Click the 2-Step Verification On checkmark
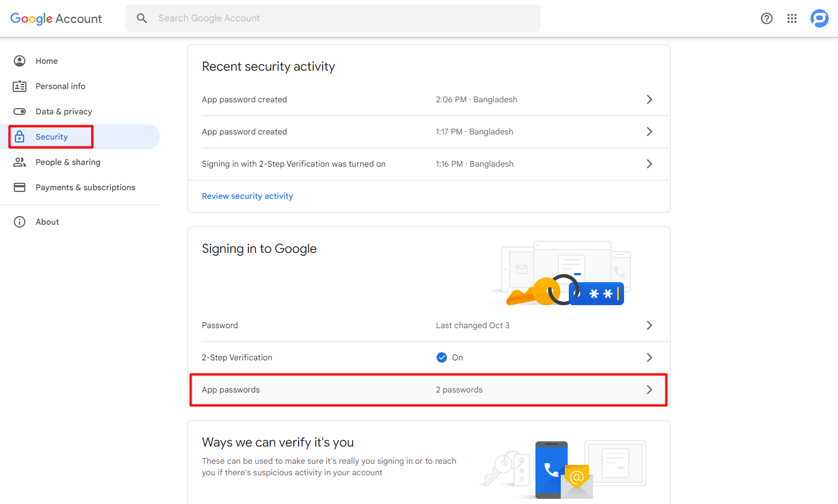 (x=442, y=357)
